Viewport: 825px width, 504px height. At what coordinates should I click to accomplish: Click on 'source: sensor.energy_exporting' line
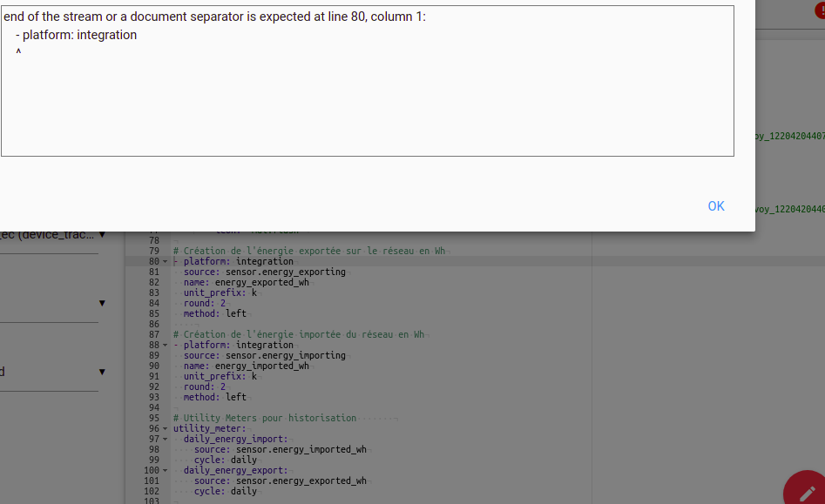pos(265,272)
